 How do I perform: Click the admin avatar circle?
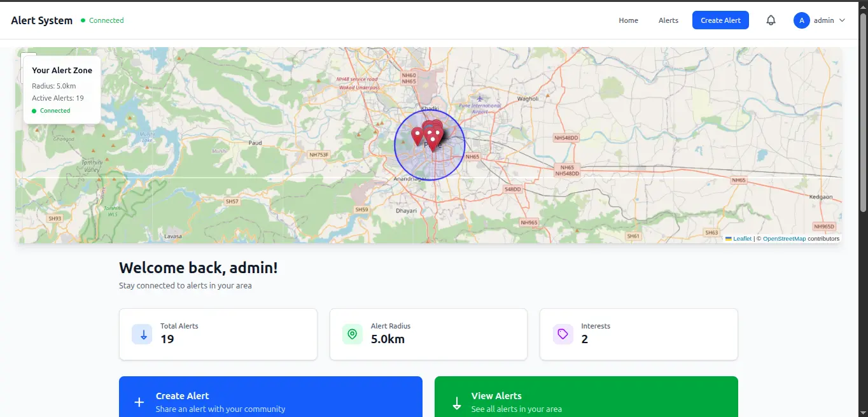coord(801,20)
